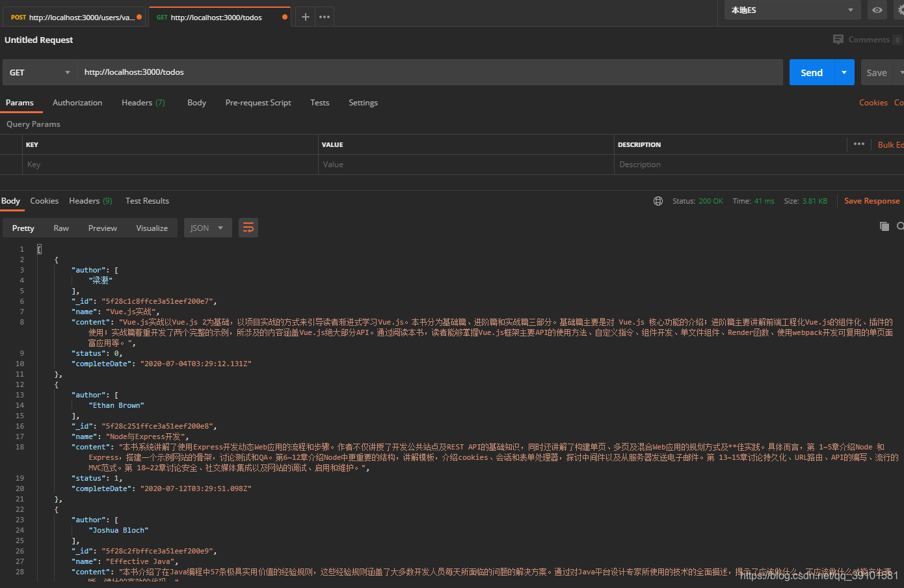
Task: Click the Bulk Edit link
Action: click(890, 144)
